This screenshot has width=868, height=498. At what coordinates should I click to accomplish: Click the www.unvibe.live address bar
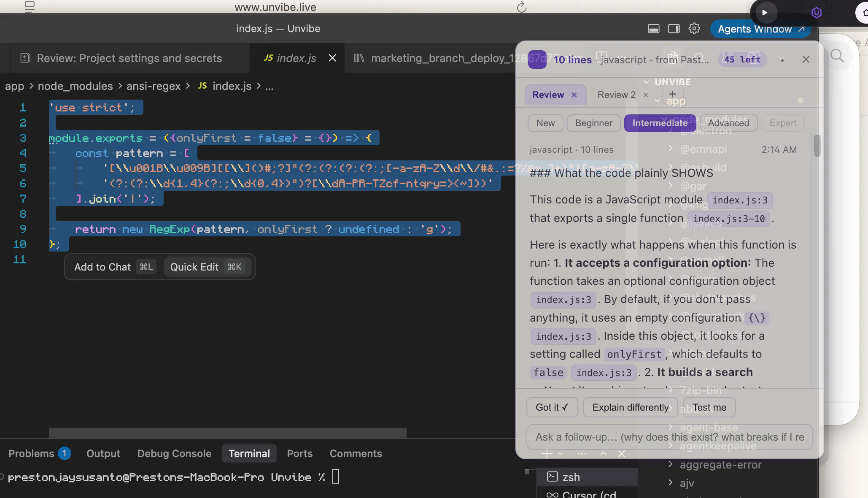click(275, 7)
